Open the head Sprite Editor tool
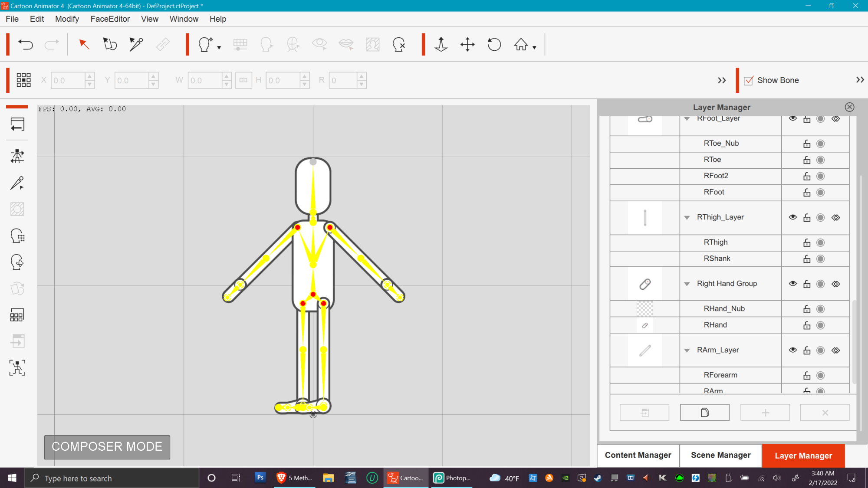The height and width of the screenshot is (488, 868). [x=205, y=44]
